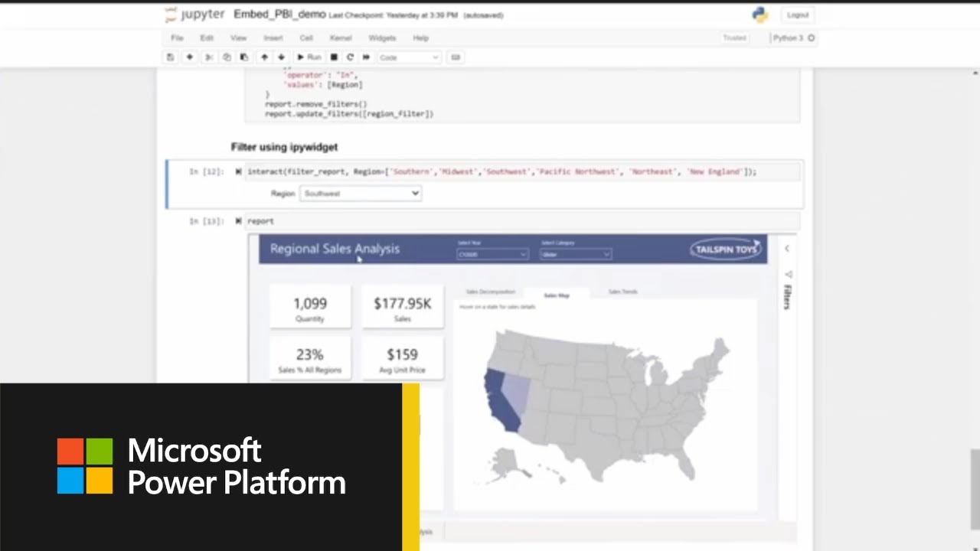980x551 pixels.
Task: Restart the kernel icon
Action: (350, 57)
